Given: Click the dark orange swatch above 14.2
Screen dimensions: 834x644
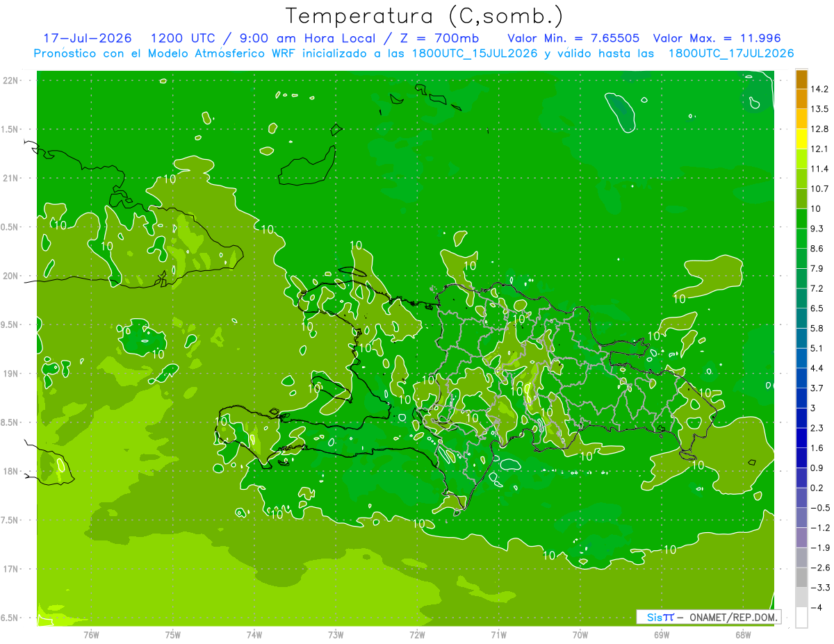Looking at the screenshot, I should [x=801, y=79].
